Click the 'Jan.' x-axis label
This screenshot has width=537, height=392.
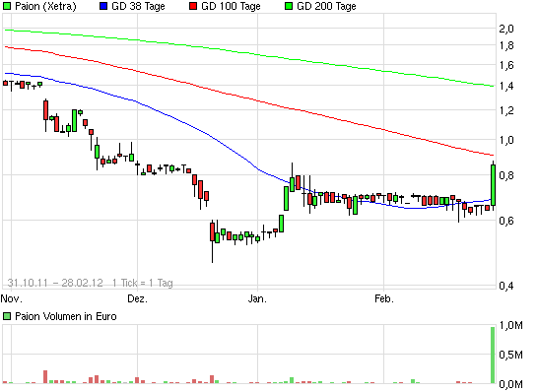(x=257, y=298)
